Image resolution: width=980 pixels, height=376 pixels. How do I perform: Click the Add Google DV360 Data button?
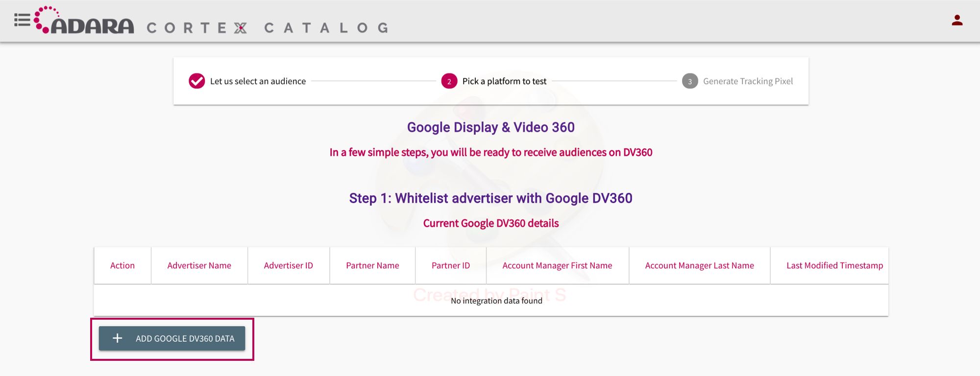(172, 338)
